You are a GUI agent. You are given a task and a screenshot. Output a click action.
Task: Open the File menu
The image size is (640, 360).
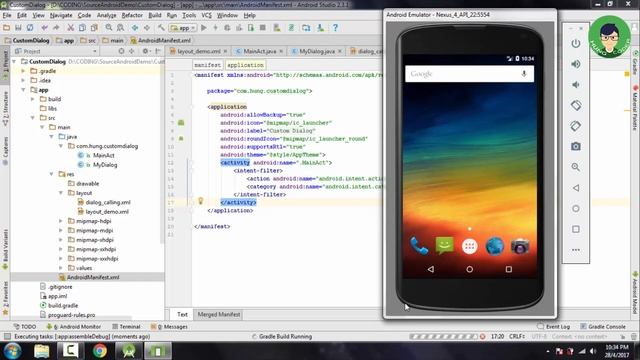[7, 15]
